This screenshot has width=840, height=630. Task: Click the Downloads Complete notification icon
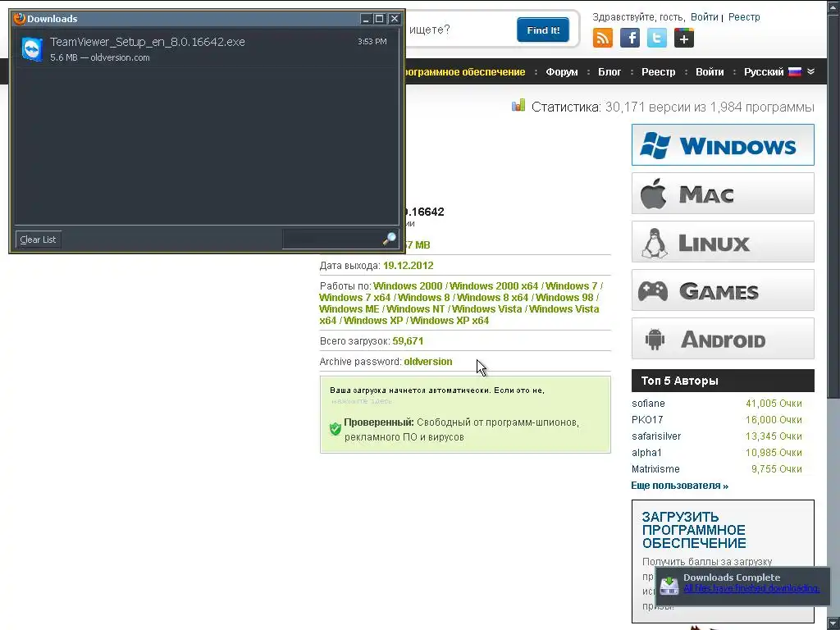[x=669, y=584]
